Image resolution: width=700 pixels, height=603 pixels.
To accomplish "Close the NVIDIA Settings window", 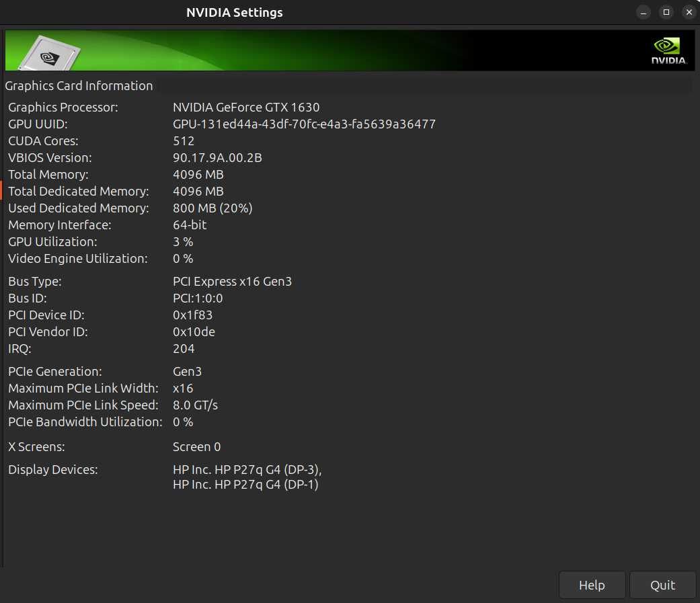I will pos(689,13).
